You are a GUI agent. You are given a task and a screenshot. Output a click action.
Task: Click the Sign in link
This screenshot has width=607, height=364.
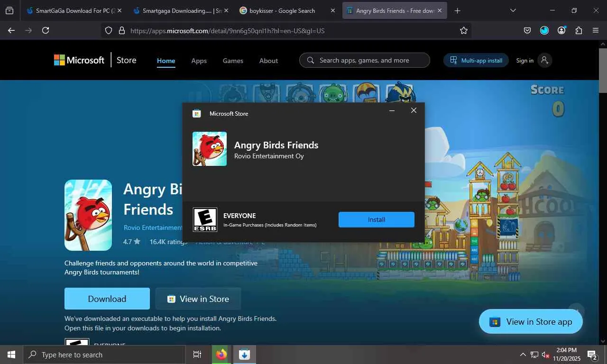click(524, 61)
